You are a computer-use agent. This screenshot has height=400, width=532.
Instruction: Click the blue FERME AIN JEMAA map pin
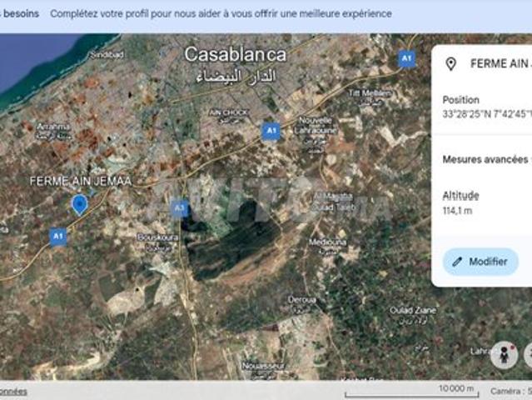(x=79, y=203)
